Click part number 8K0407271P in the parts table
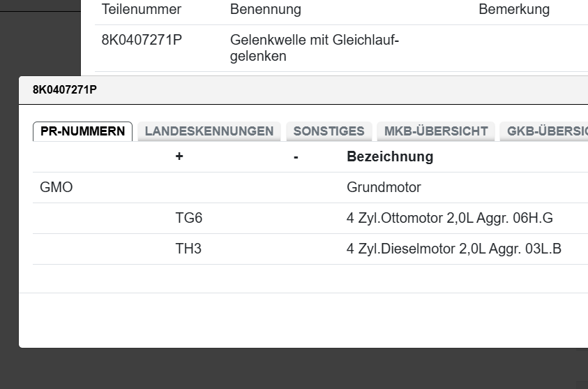Image resolution: width=588 pixels, height=389 pixels. pyautogui.click(x=142, y=41)
